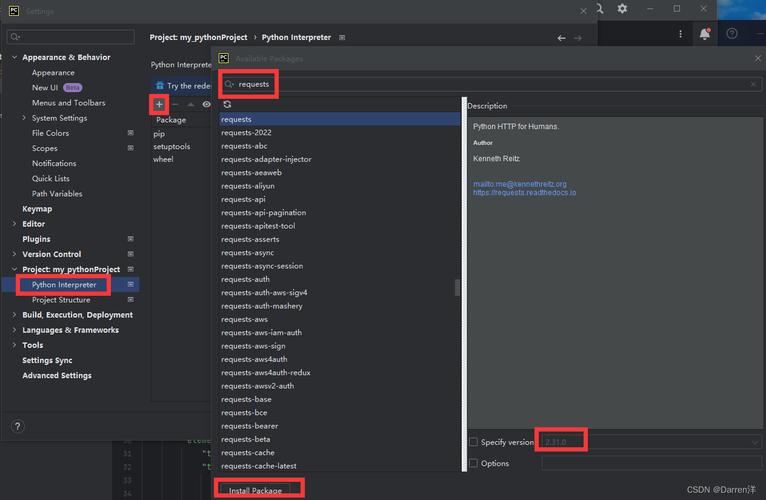Go back using the left arrow
The image size is (766, 500).
(x=561, y=38)
